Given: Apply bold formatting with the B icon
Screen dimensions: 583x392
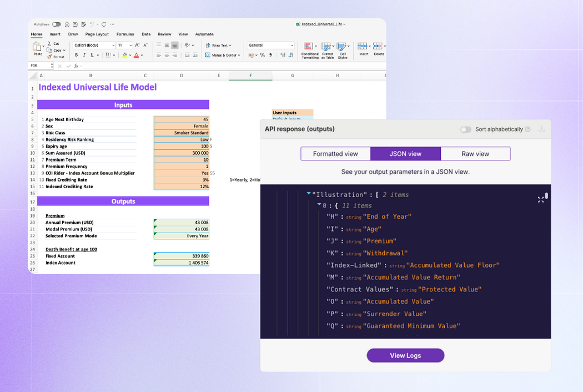Looking at the screenshot, I should [77, 55].
